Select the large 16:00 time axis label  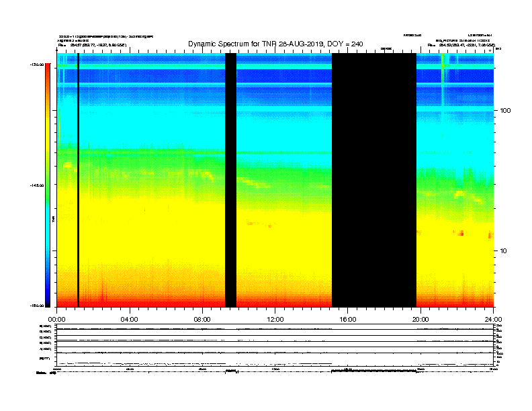click(348, 320)
